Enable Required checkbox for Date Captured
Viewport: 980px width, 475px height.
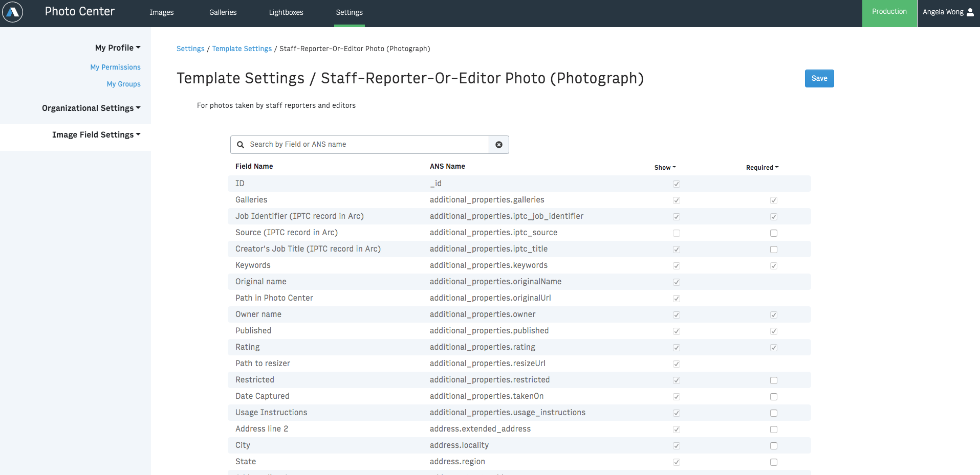coord(774,397)
